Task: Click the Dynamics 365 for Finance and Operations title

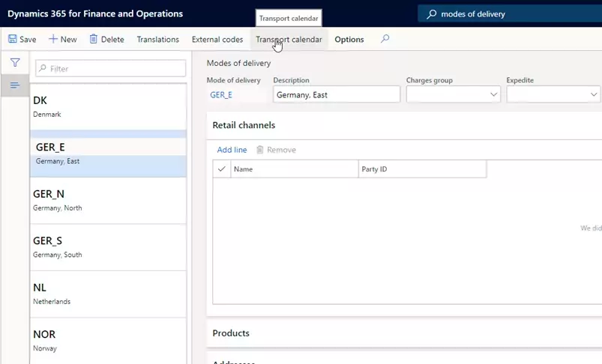Action: pos(95,13)
